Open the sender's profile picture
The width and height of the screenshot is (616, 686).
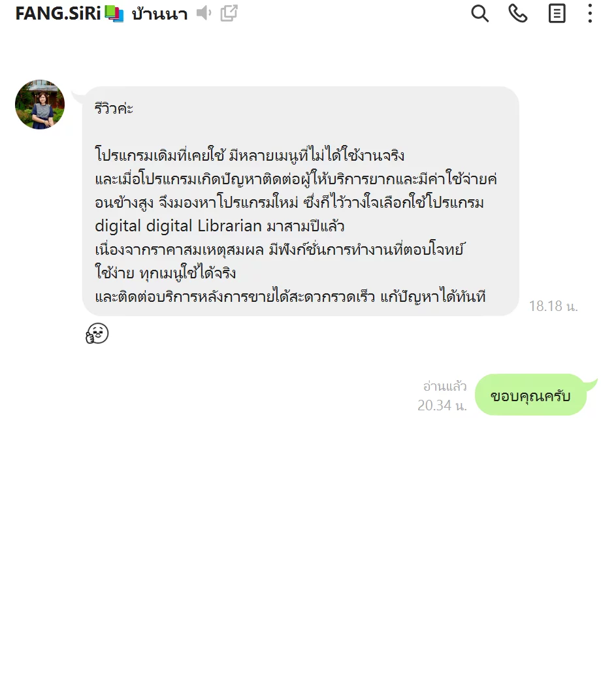tap(40, 105)
